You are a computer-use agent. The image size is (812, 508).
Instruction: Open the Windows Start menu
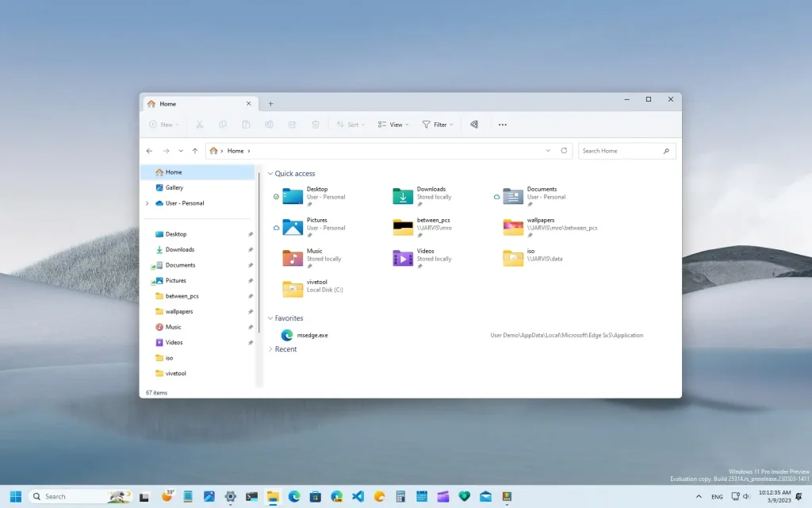click(16, 497)
